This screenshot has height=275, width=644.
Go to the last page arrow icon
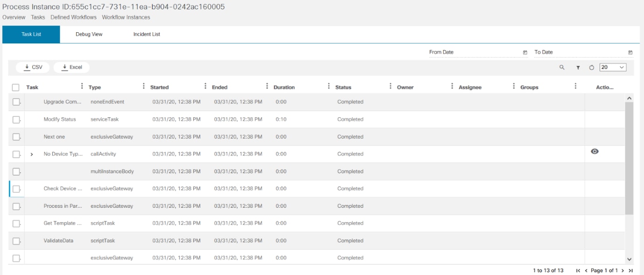[630, 271]
